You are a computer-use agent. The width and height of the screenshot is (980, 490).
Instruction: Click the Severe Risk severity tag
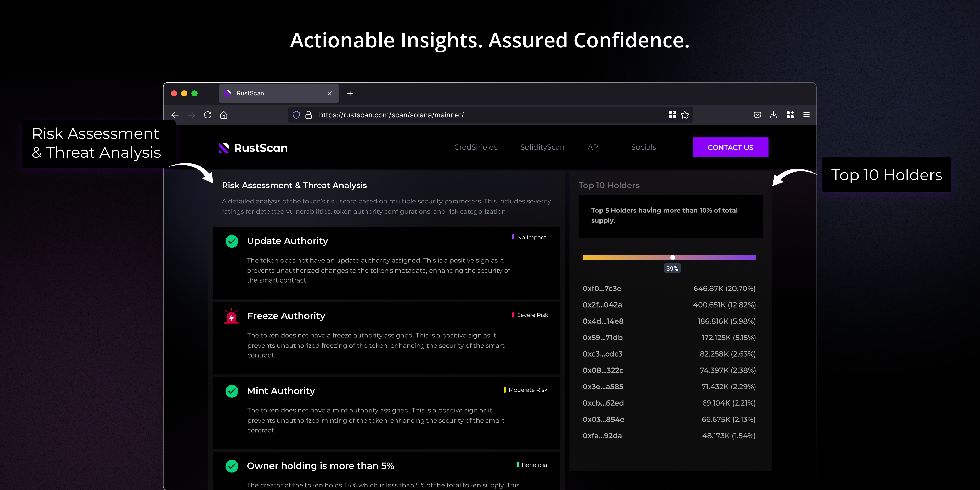530,315
